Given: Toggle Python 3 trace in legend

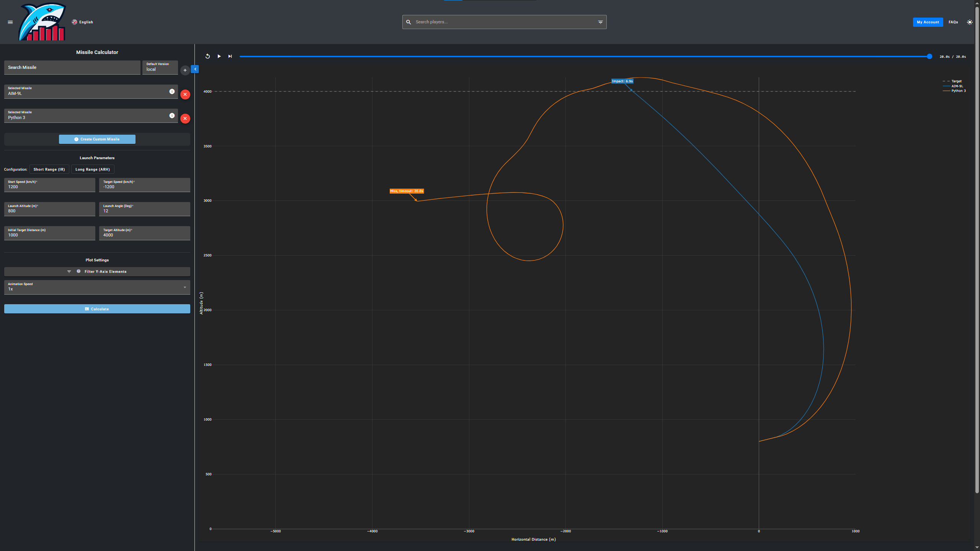Looking at the screenshot, I should (x=958, y=91).
